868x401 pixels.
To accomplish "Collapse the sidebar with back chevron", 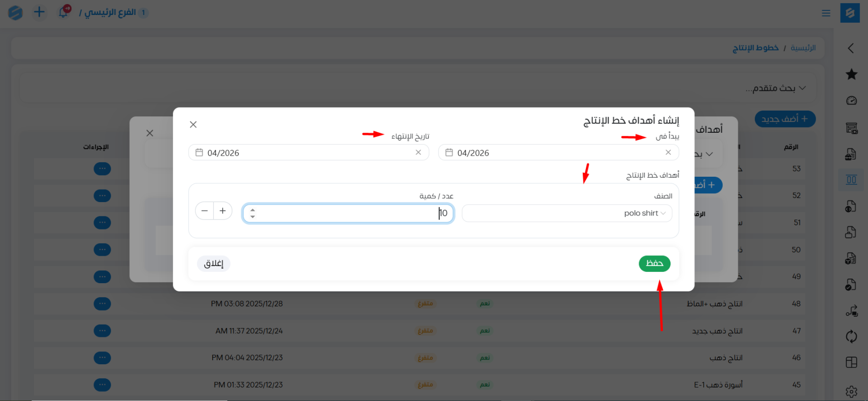I will click(x=851, y=48).
